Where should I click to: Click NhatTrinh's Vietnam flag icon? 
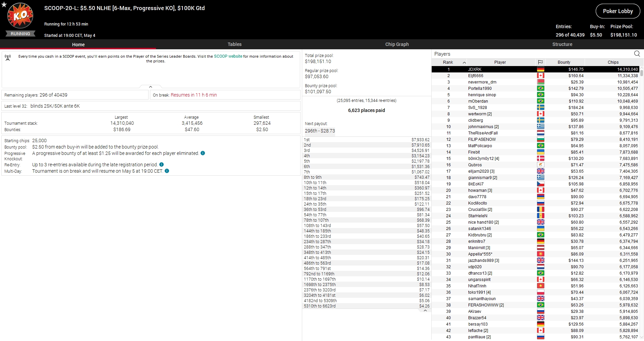coord(540,286)
